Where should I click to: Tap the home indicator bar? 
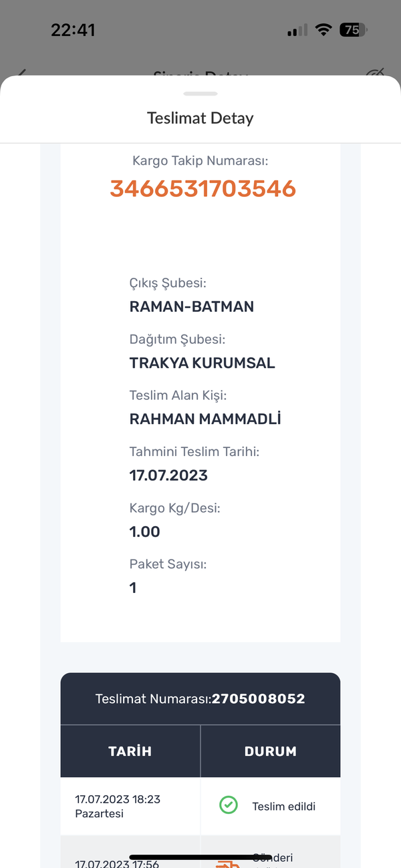click(x=200, y=857)
